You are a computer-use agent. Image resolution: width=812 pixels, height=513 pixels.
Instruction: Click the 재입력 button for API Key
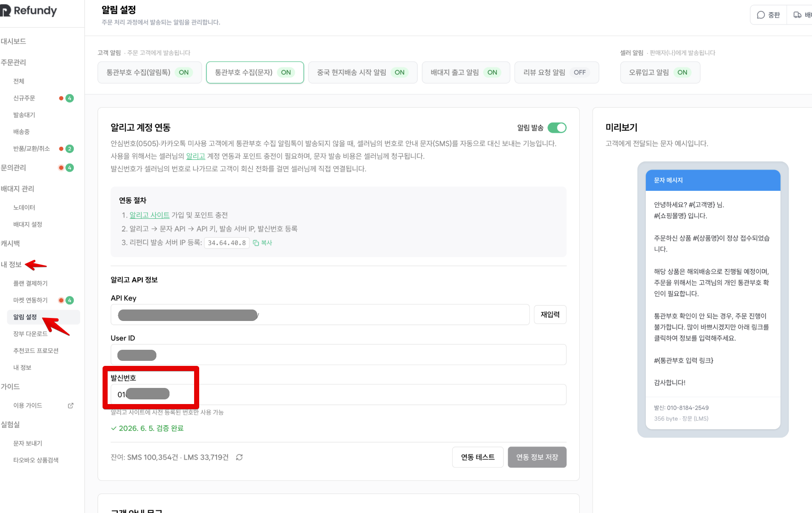click(550, 315)
